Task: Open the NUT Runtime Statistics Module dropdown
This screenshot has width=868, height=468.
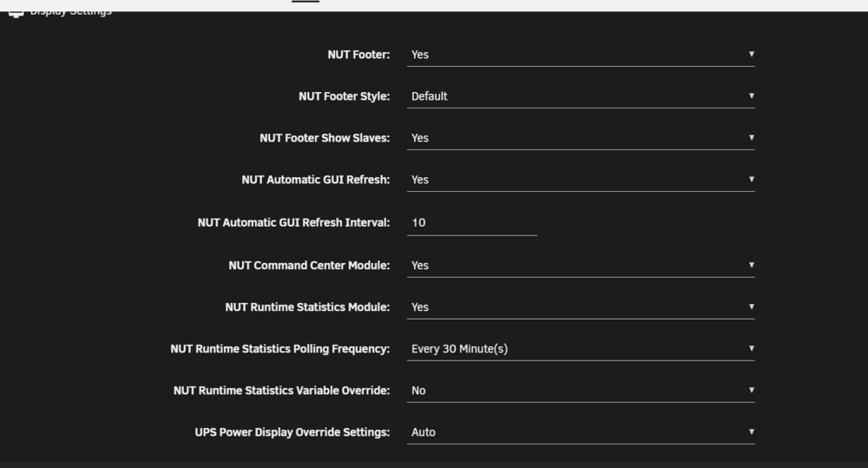Action: click(x=581, y=307)
